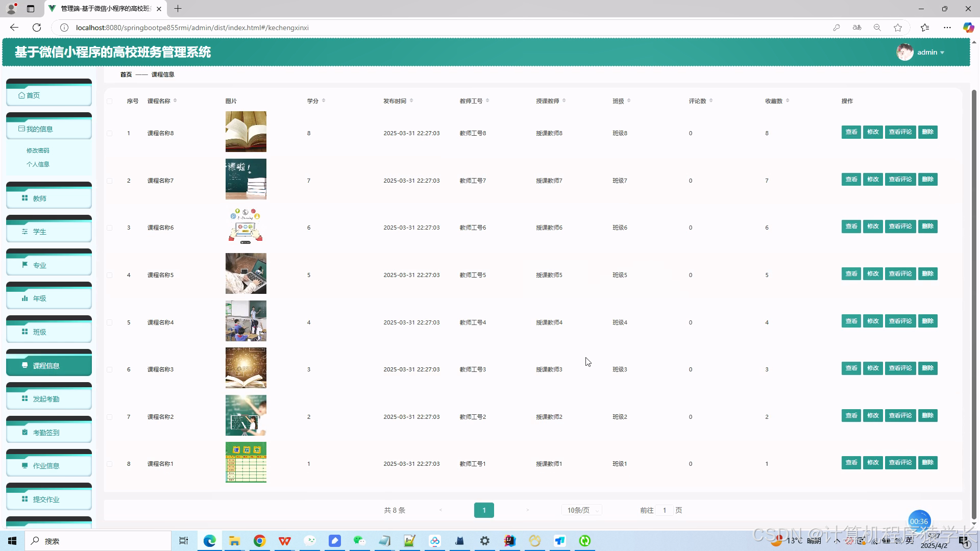
Task: Click the 作业信息 icon in sidebar
Action: [24, 465]
